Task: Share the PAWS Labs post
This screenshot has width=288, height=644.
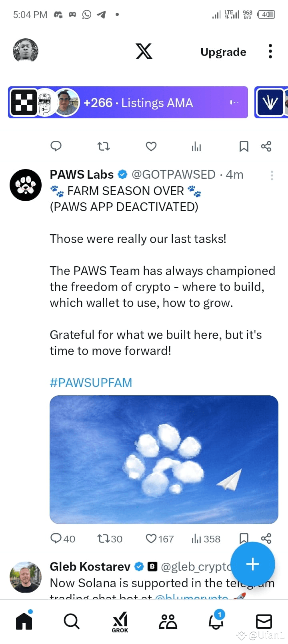Action: coord(266,538)
